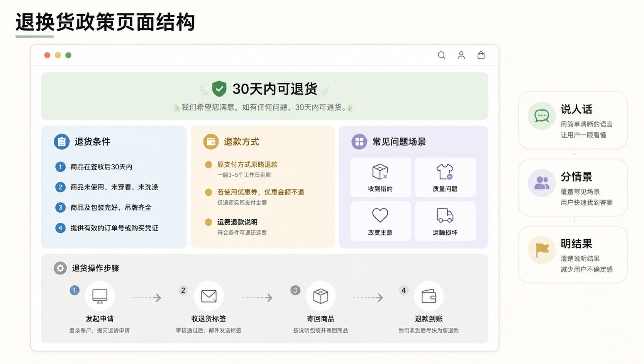Click the 符合条件可退还运费 note

(242, 233)
